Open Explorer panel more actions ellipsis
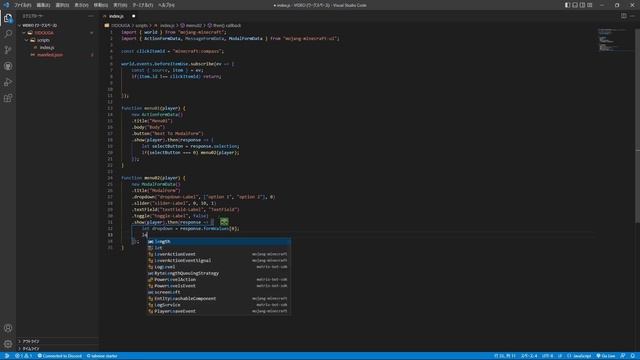Screen dimensions: 640x360 point(91,16)
